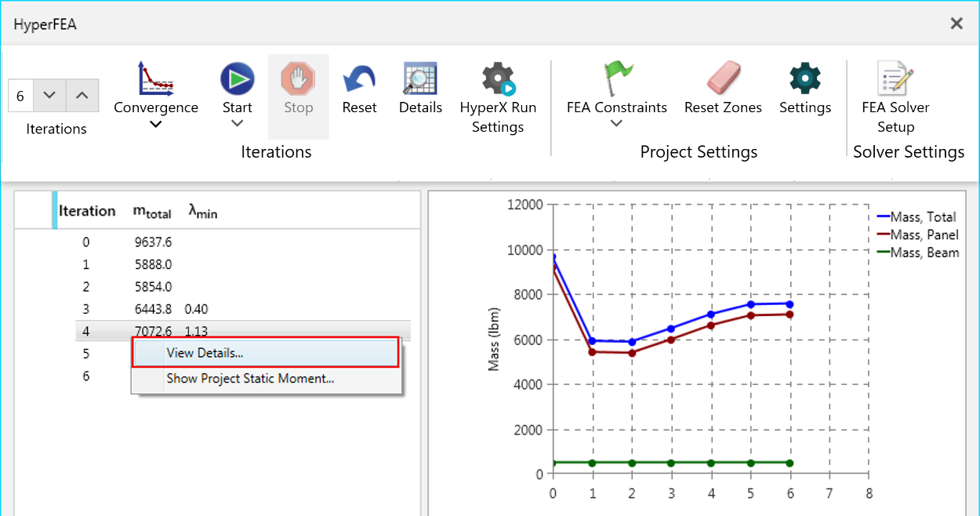Click the iteration count field showing 6
The width and height of the screenshot is (980, 516).
tap(20, 96)
